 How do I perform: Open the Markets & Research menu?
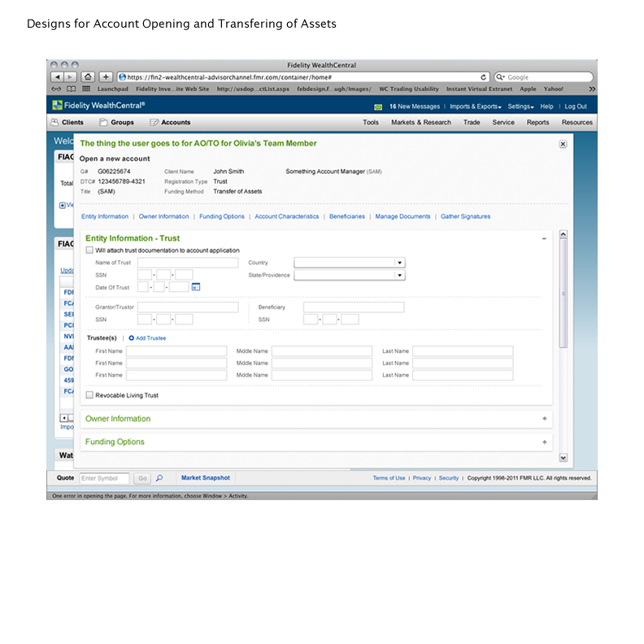coord(420,122)
